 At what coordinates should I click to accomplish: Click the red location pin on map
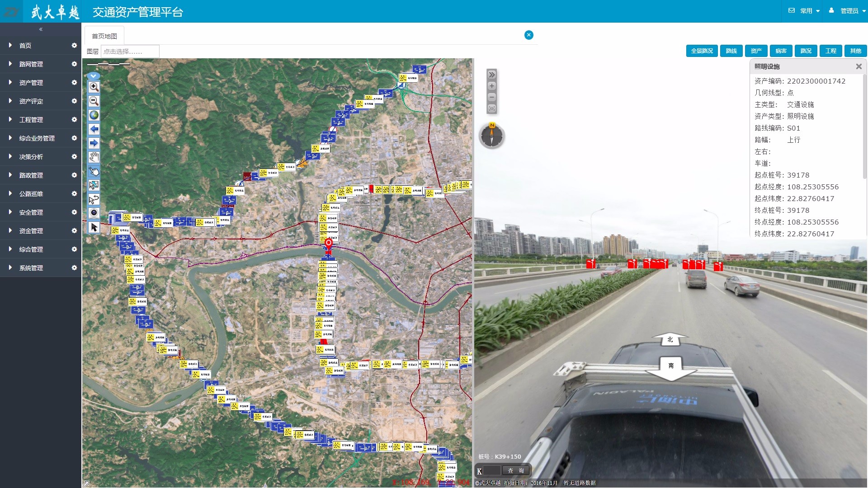329,244
